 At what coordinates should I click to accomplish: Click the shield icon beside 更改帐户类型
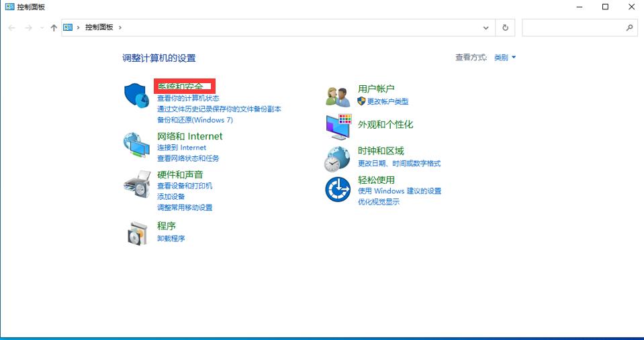pyautogui.click(x=361, y=101)
